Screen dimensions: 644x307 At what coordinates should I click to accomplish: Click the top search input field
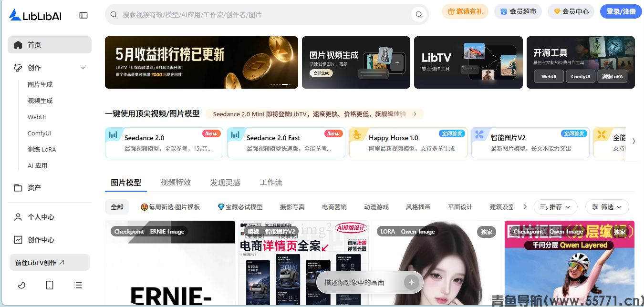tap(267, 14)
